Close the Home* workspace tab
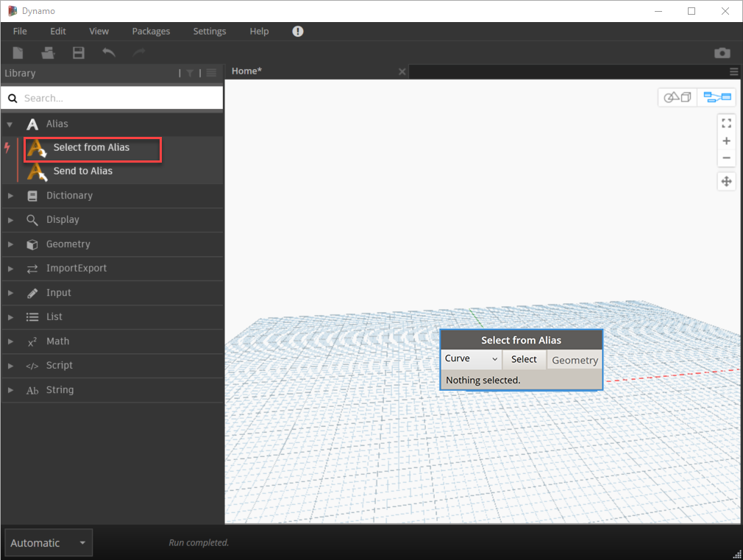The width and height of the screenshot is (743, 560). coord(402,71)
